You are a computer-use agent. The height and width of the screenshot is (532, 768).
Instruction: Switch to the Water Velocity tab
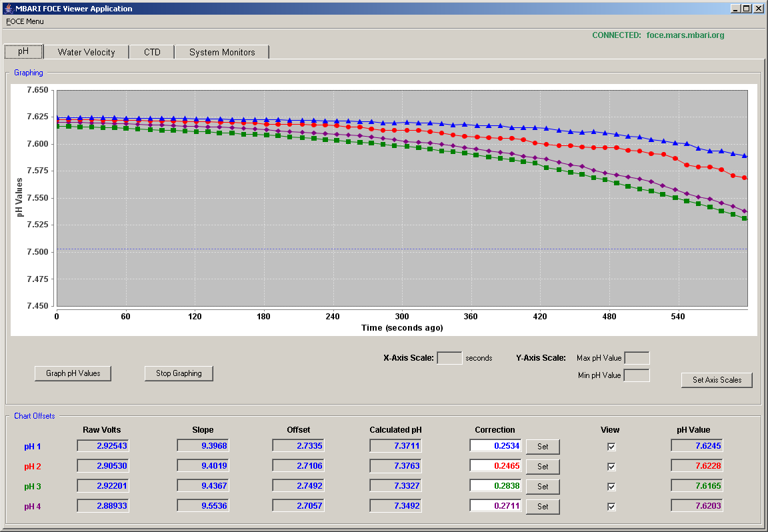tap(86, 52)
